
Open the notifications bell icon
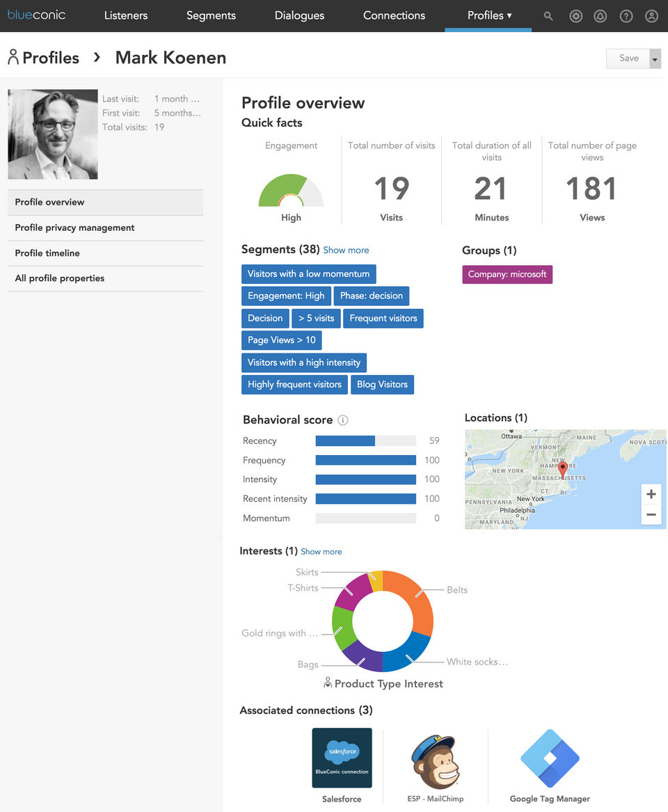click(x=601, y=16)
